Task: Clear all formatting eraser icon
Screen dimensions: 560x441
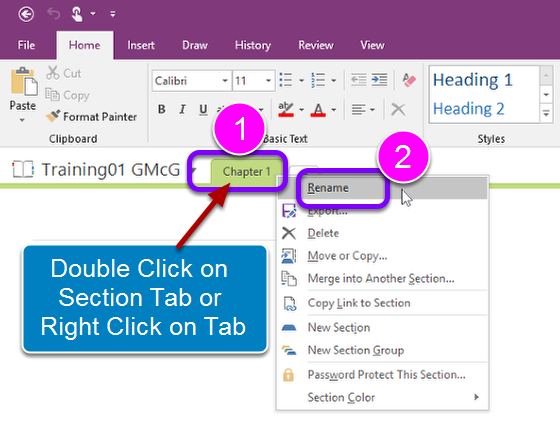Action: [x=409, y=80]
